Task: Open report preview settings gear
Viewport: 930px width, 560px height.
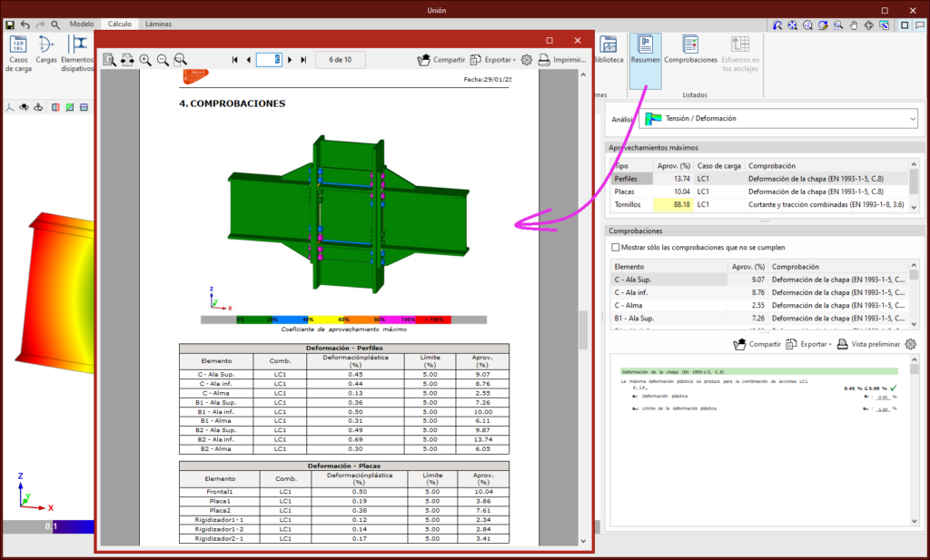Action: (526, 60)
